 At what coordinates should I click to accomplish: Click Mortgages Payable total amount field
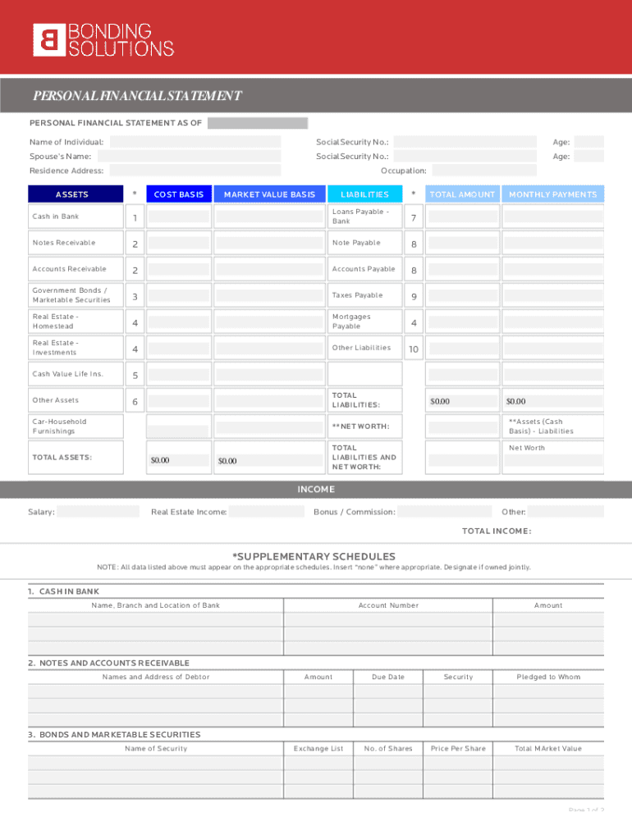click(x=463, y=322)
